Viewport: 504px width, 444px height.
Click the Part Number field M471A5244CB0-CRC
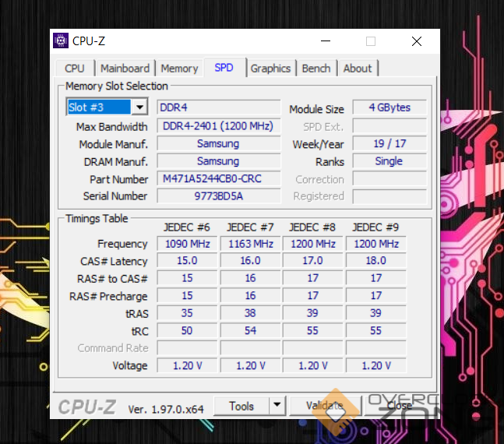click(x=218, y=178)
